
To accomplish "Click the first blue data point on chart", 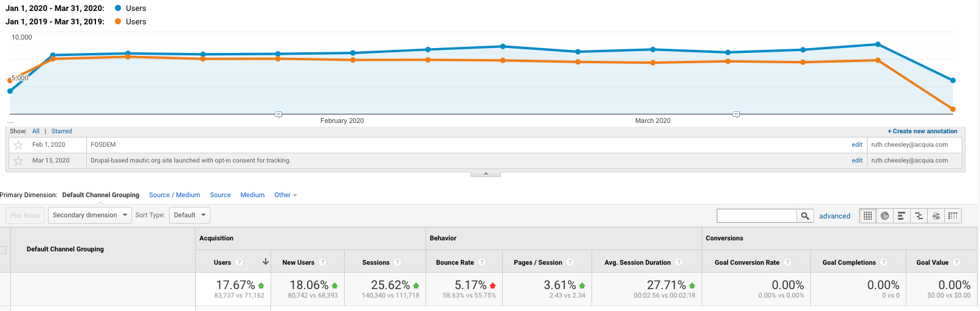I will click(x=10, y=91).
